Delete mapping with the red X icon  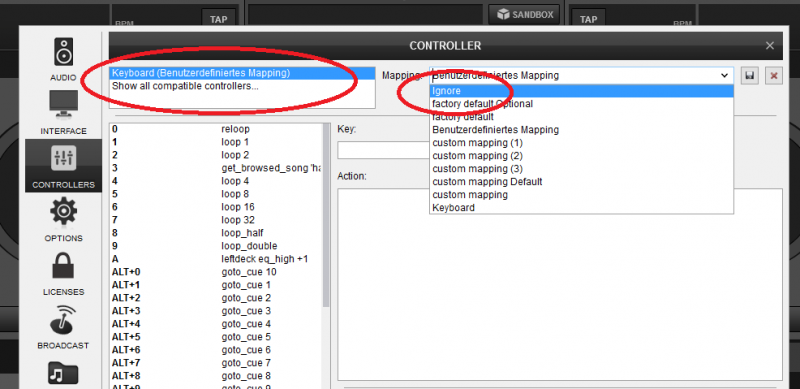click(774, 76)
